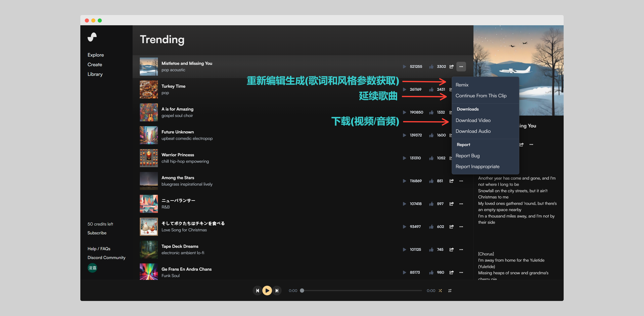Toggle shuffle in the player bar

(x=440, y=291)
